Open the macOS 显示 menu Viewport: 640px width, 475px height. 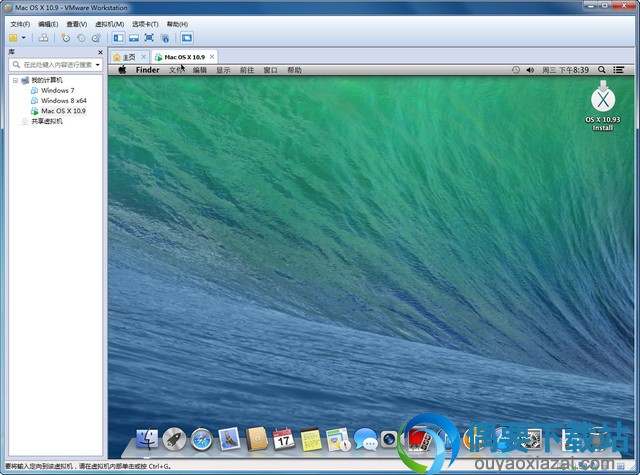(x=223, y=70)
